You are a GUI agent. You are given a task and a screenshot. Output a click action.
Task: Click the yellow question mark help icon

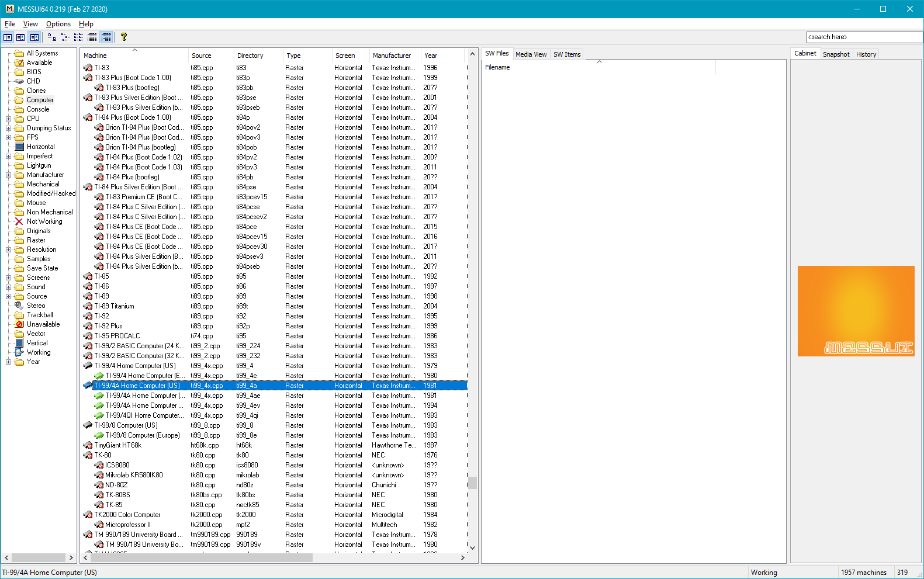[124, 37]
